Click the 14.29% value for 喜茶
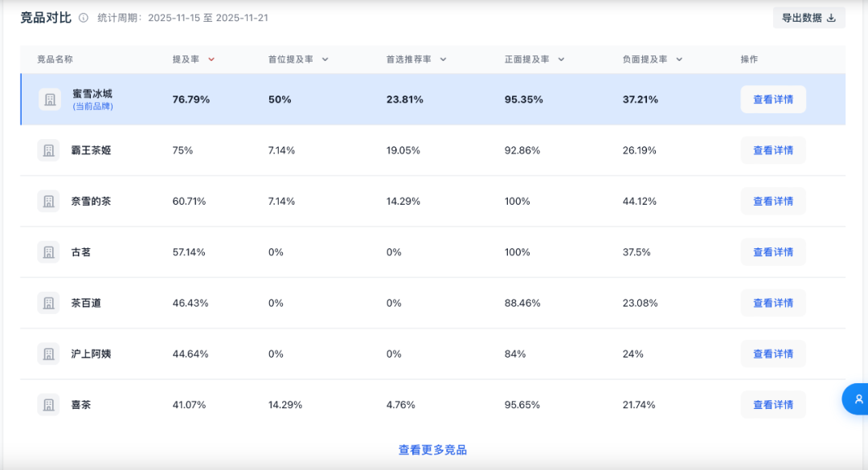Screen dimensions: 868x470 click(285, 405)
